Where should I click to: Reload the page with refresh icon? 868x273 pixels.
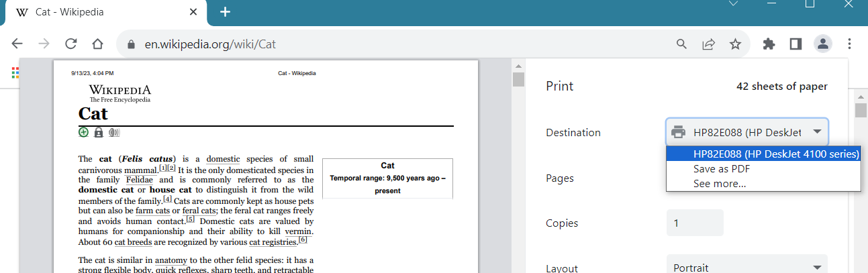70,44
